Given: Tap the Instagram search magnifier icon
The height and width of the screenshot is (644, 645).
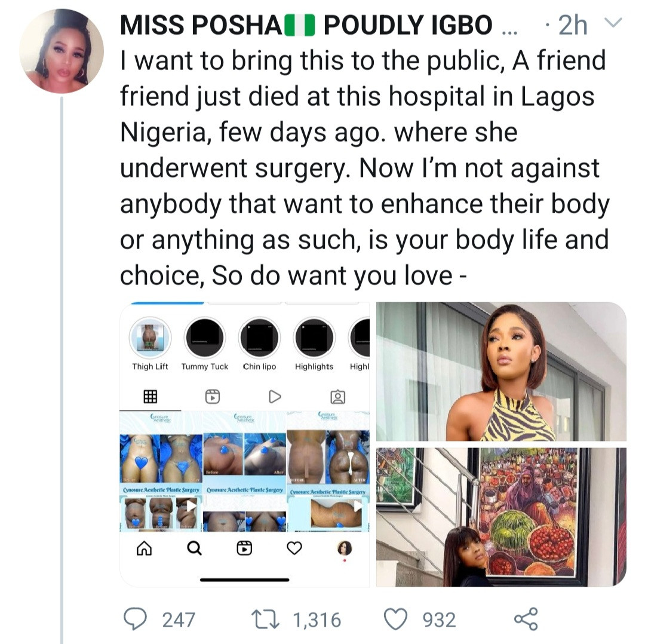Looking at the screenshot, I should pyautogui.click(x=195, y=548).
